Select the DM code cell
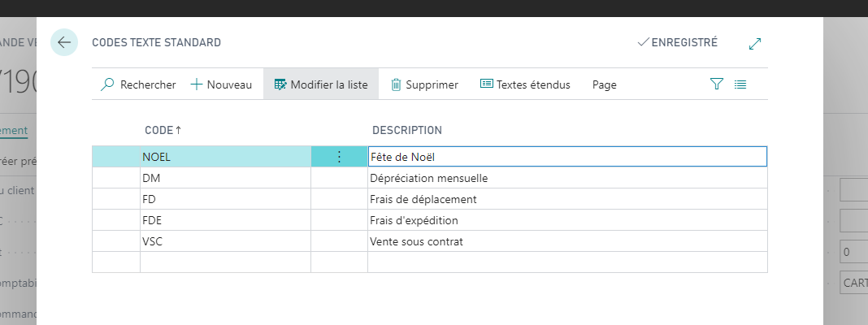This screenshot has width=868, height=325. point(225,178)
